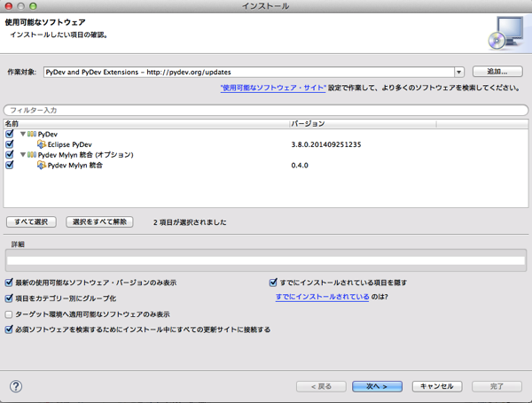Toggle 必須ソフトウェアを検索するために更新サイトに接続する checkbox
The image size is (532, 403).
point(9,329)
